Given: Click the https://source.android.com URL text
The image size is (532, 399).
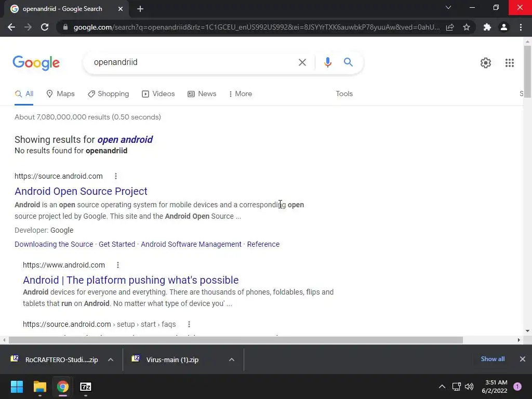Looking at the screenshot, I should point(58,176).
